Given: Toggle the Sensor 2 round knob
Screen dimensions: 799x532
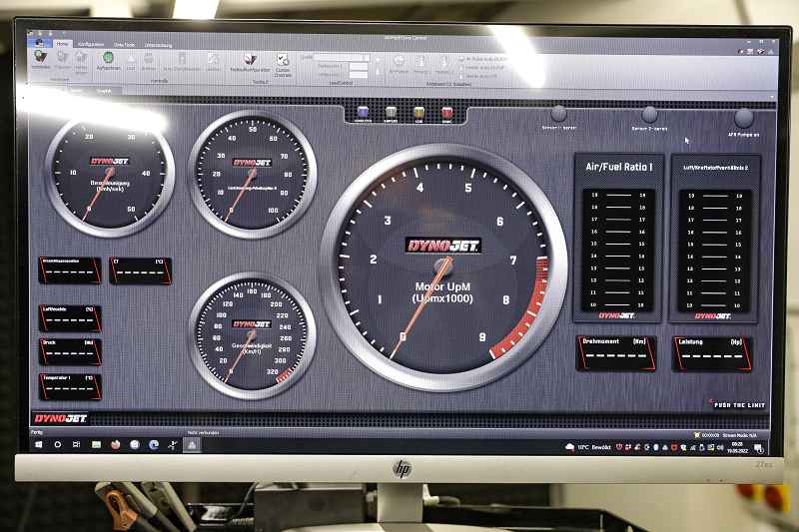Looking at the screenshot, I should click(x=649, y=115).
